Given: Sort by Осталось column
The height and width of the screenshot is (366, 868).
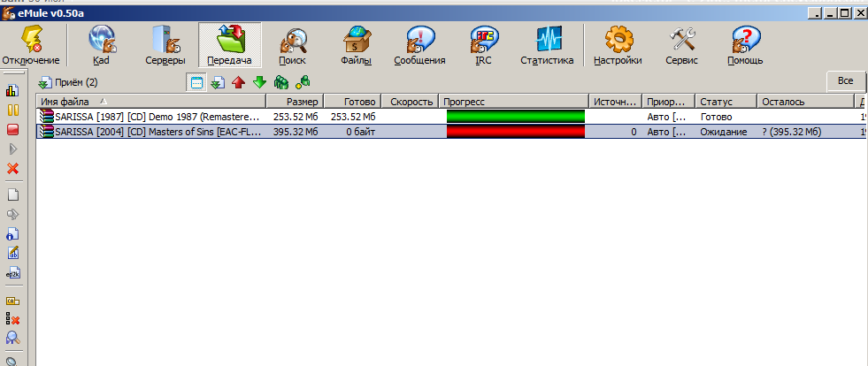Looking at the screenshot, I should point(805,102).
